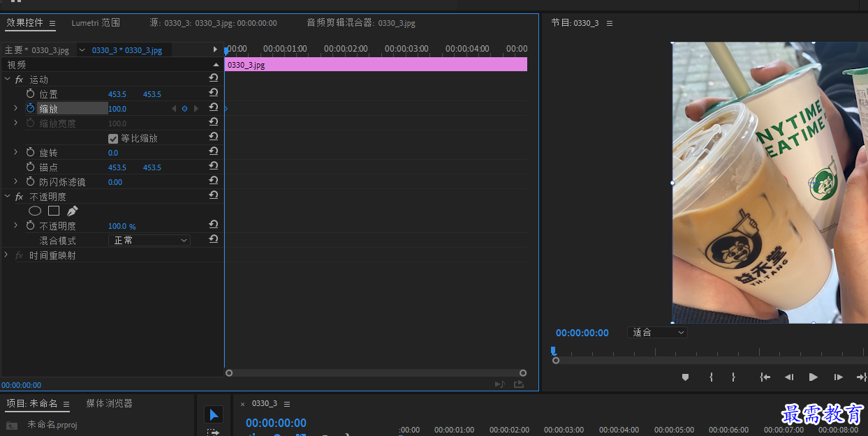The image size is (868, 436).
Task: Go to next 缩放 keyframe
Action: (196, 108)
